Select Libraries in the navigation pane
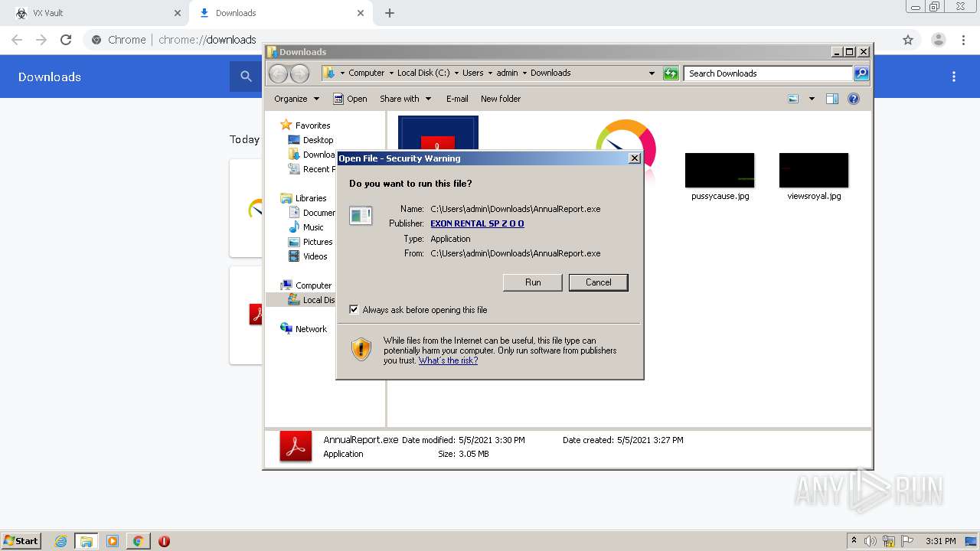 coord(304,198)
